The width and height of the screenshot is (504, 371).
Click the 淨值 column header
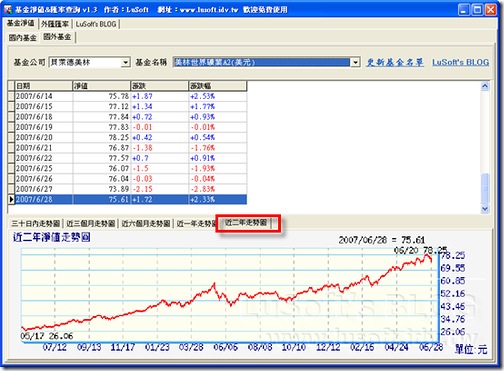tap(101, 86)
